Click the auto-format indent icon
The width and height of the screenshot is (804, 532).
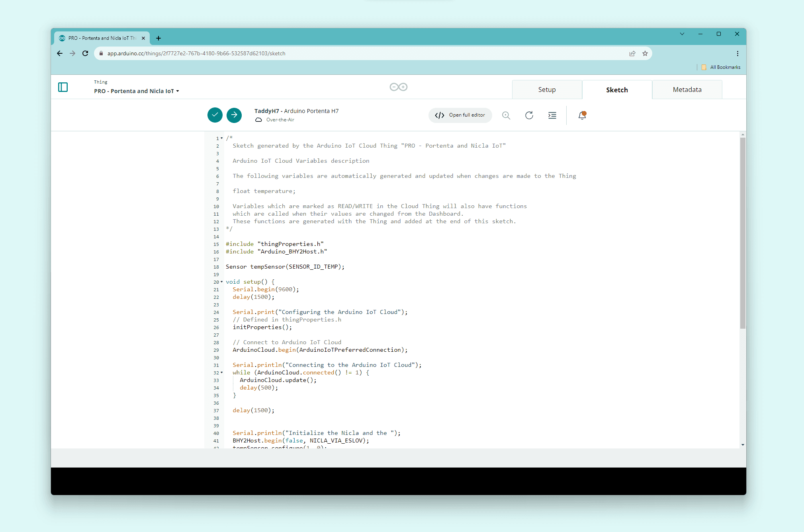pos(552,115)
